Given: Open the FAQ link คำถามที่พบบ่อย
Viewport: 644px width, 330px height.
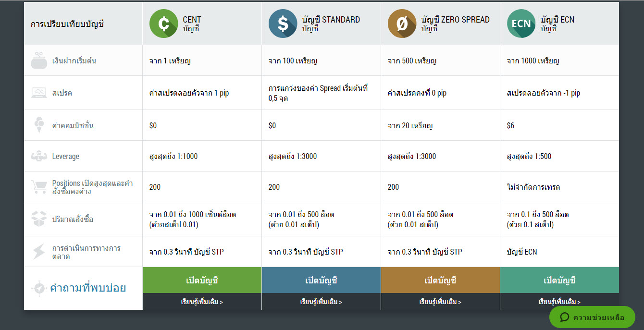Looking at the screenshot, I should pyautogui.click(x=88, y=288).
